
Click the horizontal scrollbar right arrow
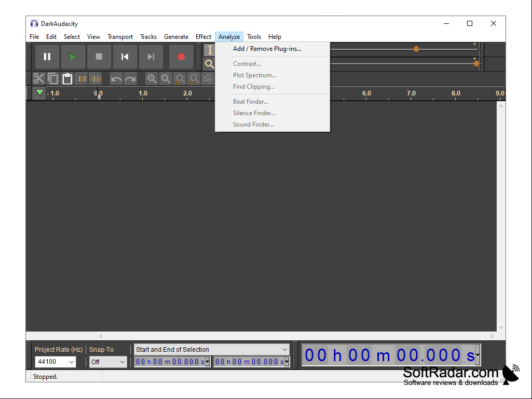pyautogui.click(x=493, y=336)
